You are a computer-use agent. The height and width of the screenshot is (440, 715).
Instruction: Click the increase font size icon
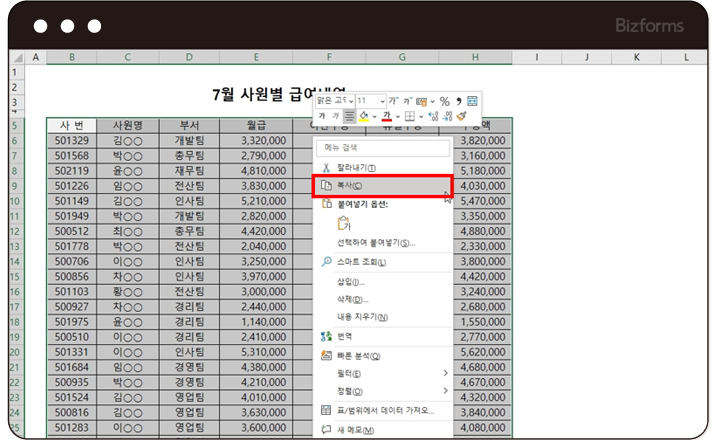394,101
